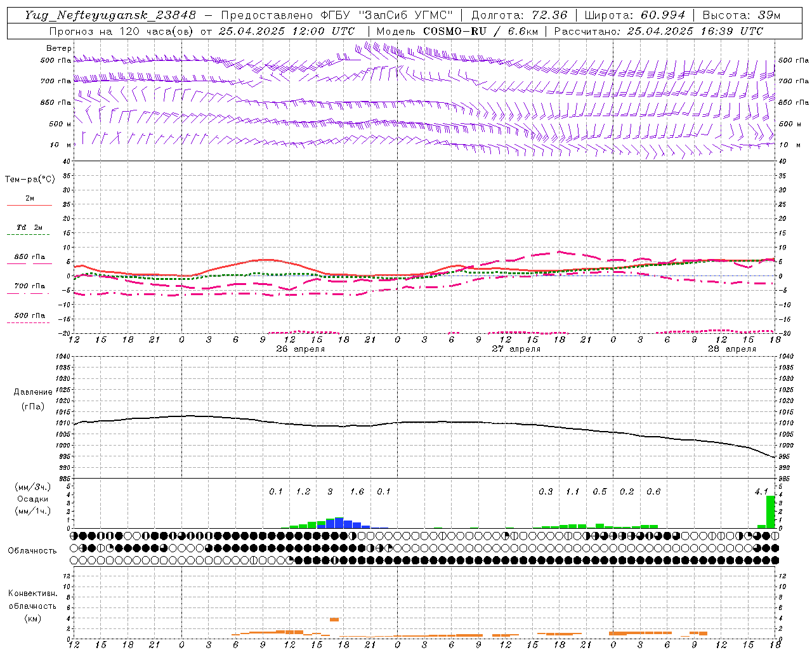
Task: Click the 'Широта: 60.994' header field
Action: coord(634,15)
